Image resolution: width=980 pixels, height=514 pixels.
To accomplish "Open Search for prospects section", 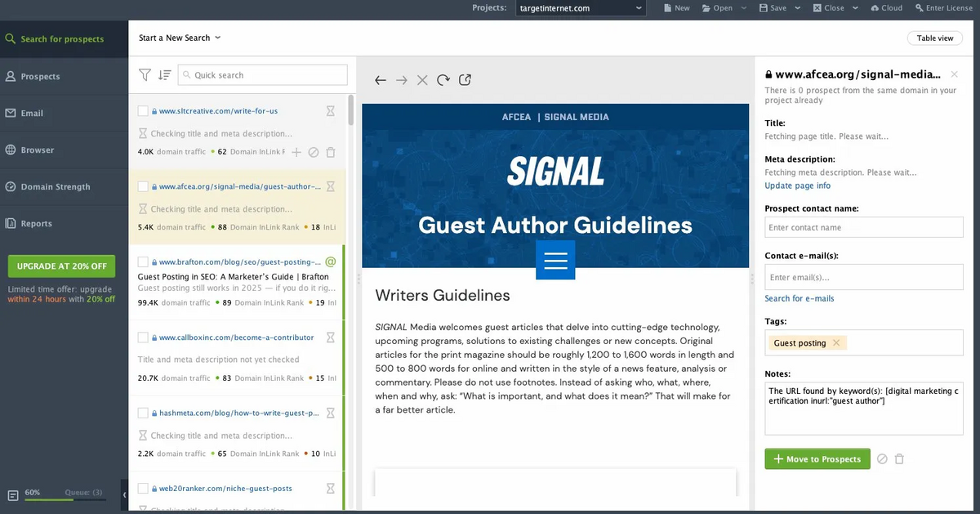I will [x=64, y=38].
